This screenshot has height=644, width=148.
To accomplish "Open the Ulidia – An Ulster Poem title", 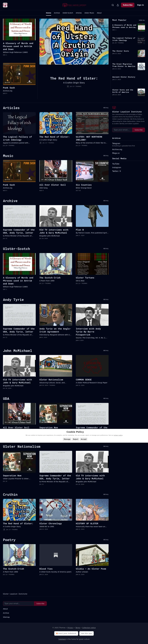I will tap(91, 569).
